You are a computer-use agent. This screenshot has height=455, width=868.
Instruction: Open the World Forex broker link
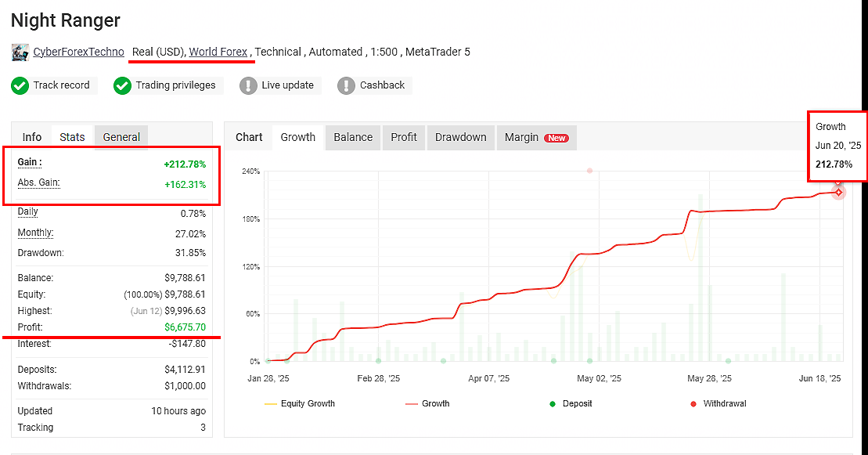coord(218,52)
